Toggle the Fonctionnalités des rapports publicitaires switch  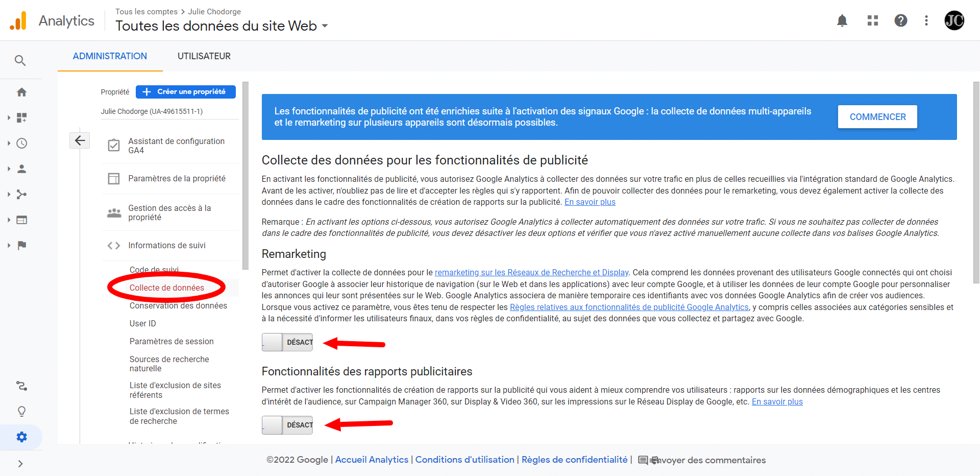pyautogui.click(x=287, y=425)
